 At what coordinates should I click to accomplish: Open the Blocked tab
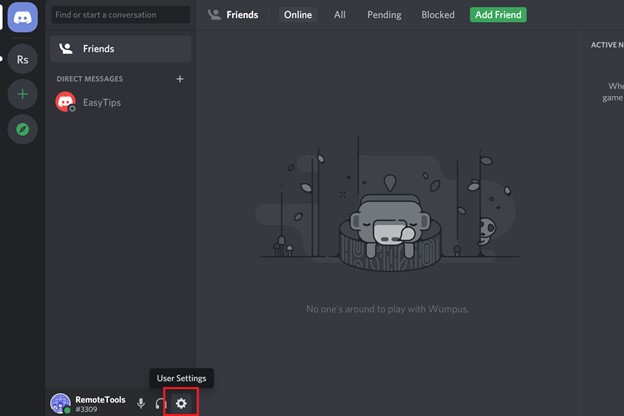438,15
